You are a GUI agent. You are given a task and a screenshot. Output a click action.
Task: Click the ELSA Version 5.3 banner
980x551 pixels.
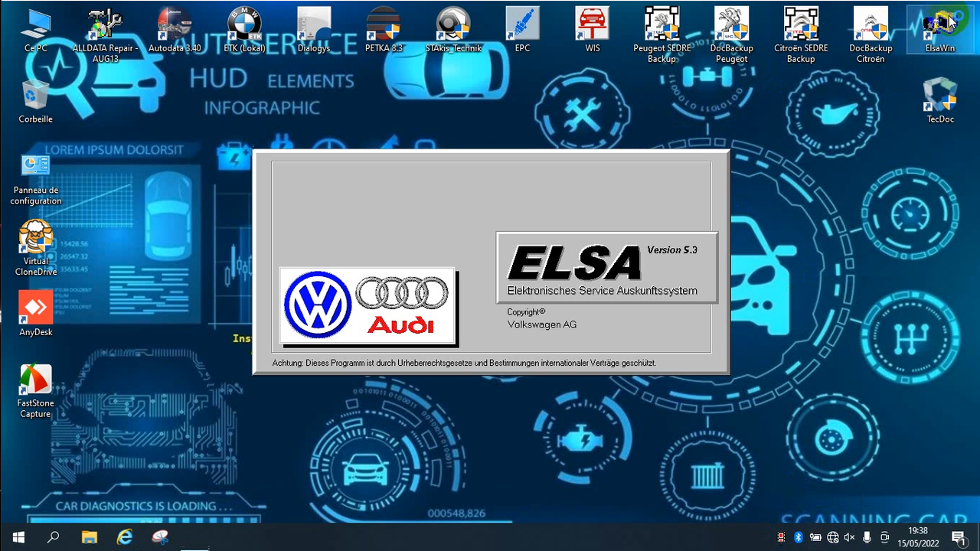(607, 268)
